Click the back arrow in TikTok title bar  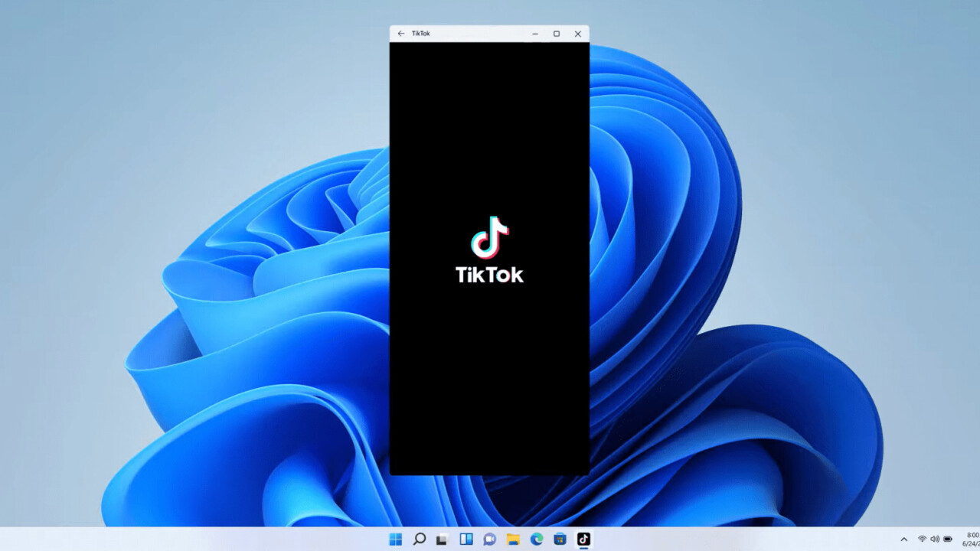(x=400, y=34)
